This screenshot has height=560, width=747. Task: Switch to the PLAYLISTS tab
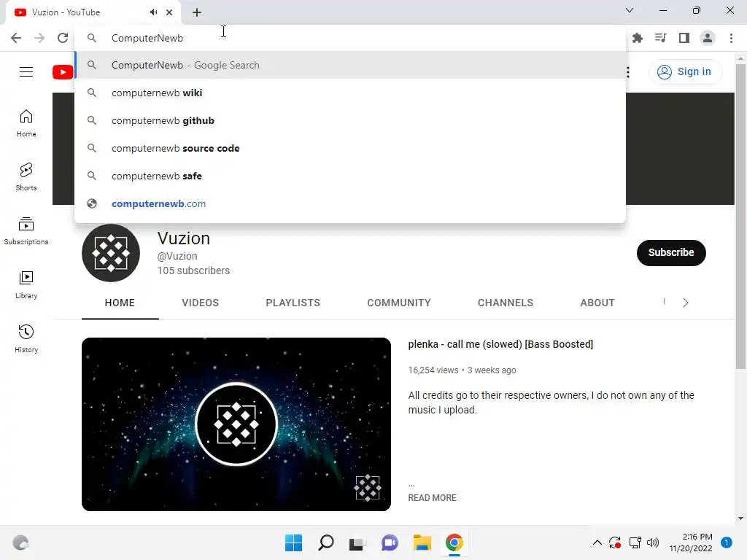pyautogui.click(x=293, y=303)
